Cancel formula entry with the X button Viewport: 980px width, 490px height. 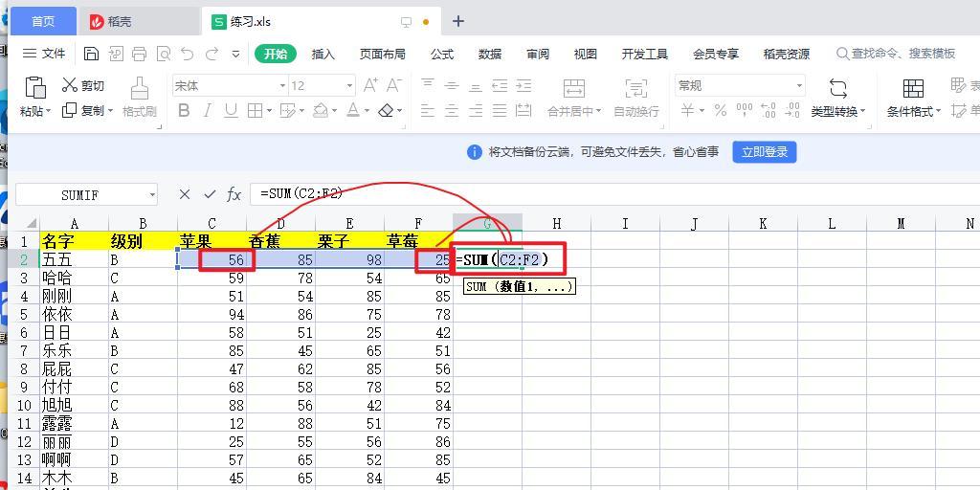[185, 194]
